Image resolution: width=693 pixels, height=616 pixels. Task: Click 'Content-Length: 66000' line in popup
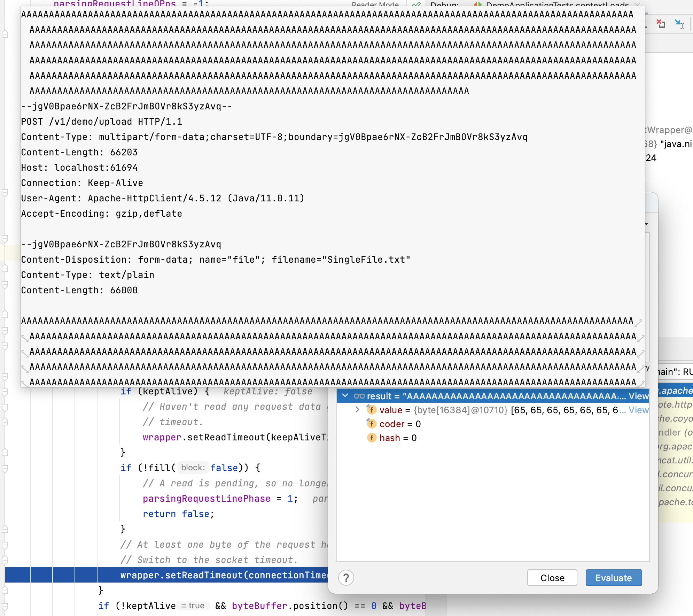click(79, 290)
